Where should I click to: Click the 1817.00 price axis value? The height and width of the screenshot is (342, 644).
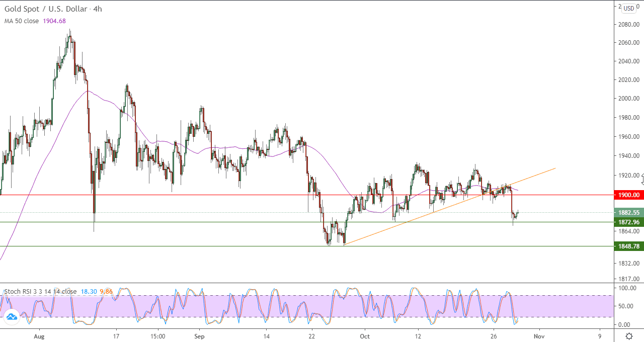point(629,279)
